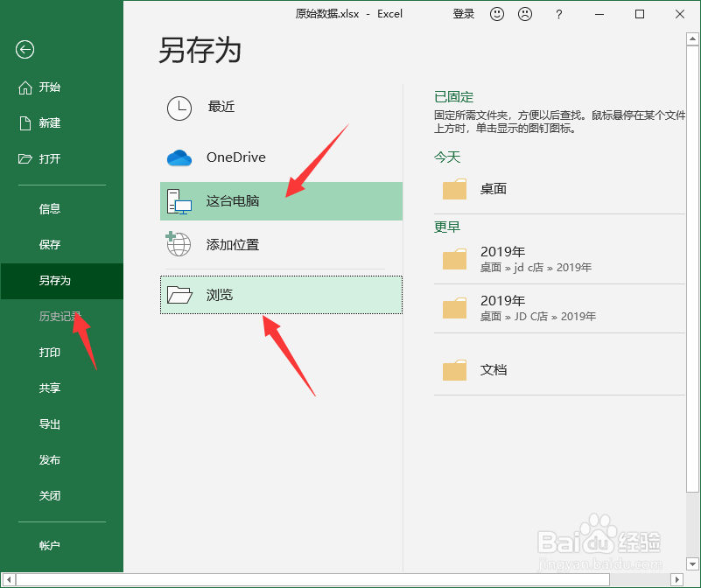This screenshot has height=588, width=701.
Task: Click the open folder icon beside 打开
Action: coord(25,158)
